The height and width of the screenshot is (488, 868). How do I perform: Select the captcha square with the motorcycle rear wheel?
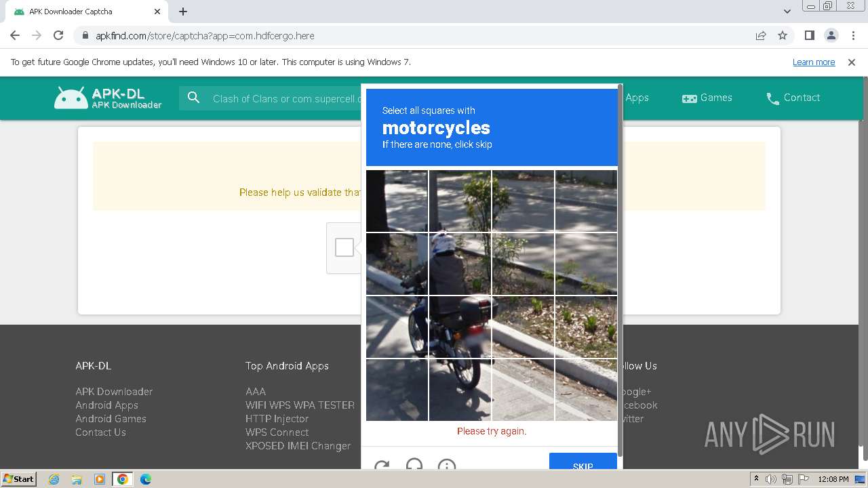point(460,389)
